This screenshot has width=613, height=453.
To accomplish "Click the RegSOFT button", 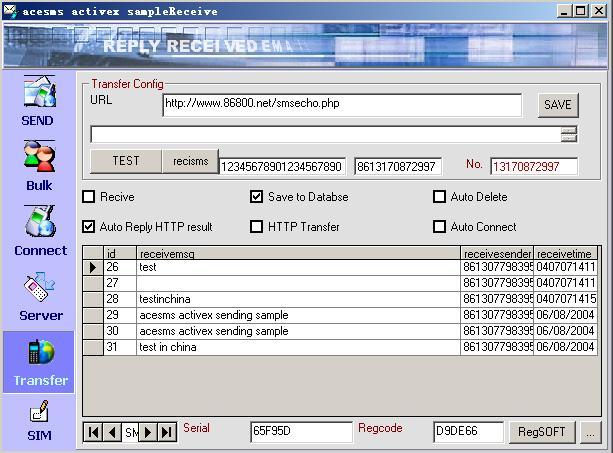I will click(x=542, y=432).
